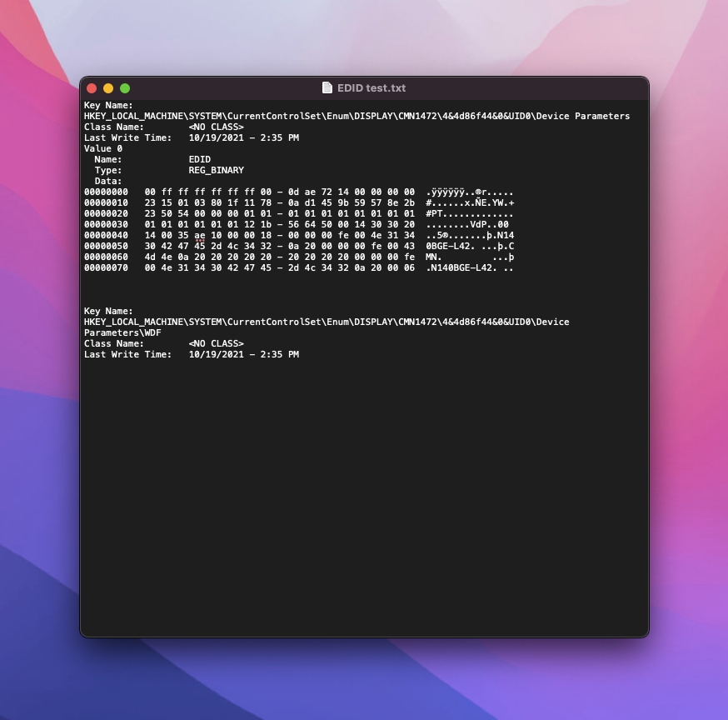
Task: Click the first '<NO CLASS>' value
Action: [x=216, y=127]
